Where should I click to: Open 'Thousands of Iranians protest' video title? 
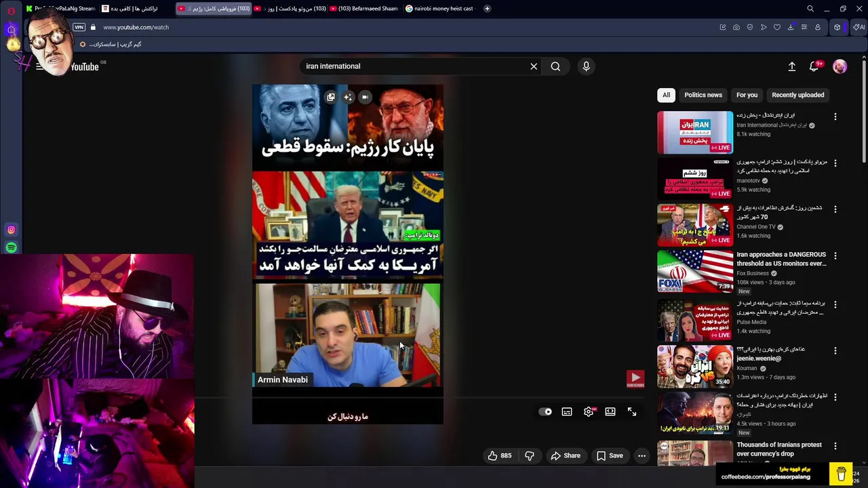[x=779, y=449]
